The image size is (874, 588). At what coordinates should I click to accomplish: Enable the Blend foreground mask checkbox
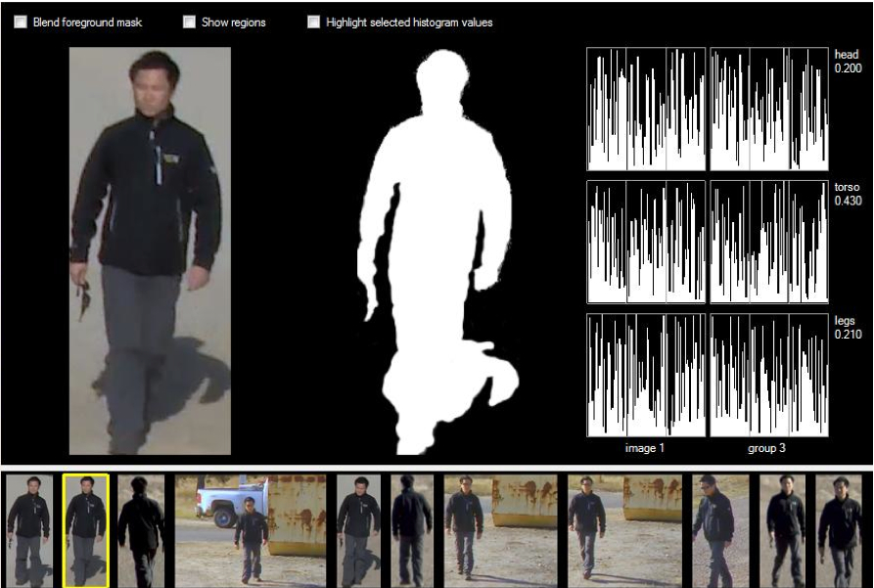(x=21, y=22)
